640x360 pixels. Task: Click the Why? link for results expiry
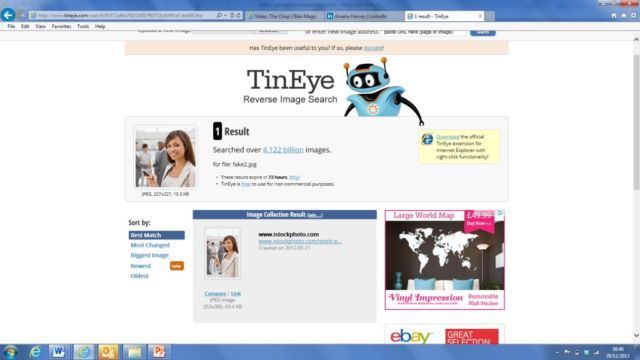[294, 177]
